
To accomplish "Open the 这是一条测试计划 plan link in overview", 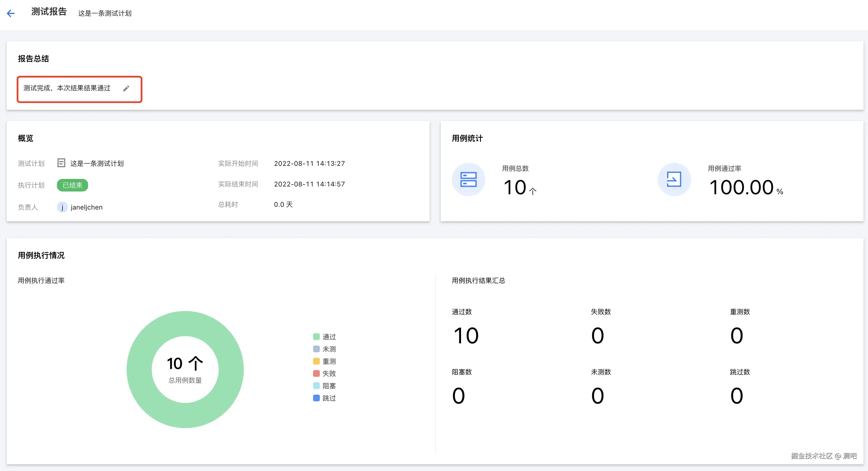I will coord(97,163).
